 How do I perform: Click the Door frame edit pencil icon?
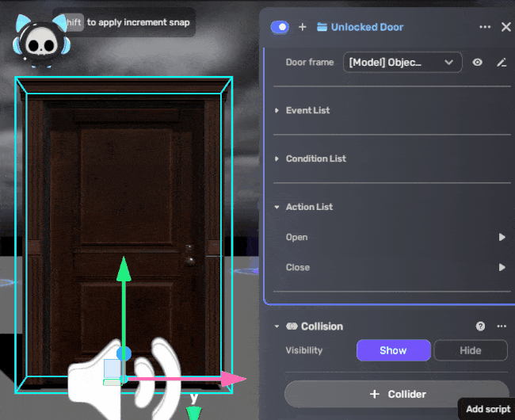[501, 62]
